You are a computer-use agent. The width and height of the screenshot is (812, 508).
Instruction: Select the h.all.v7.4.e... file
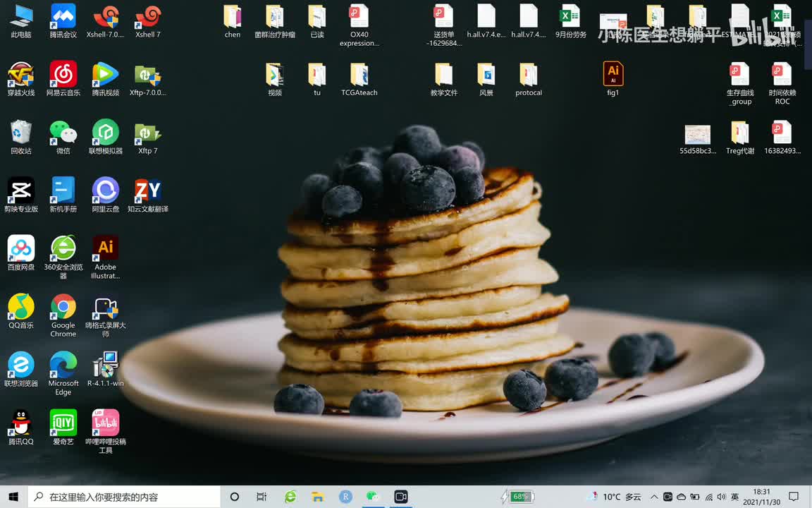coord(486,22)
